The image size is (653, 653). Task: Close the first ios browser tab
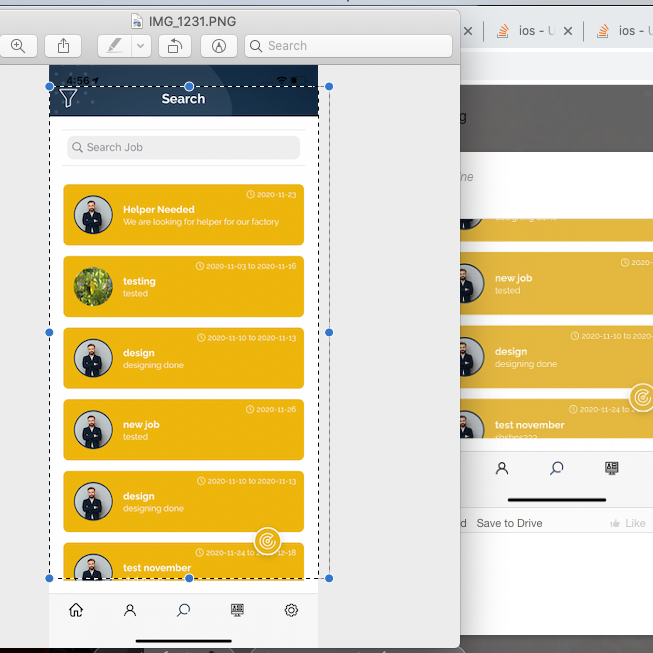(x=568, y=31)
